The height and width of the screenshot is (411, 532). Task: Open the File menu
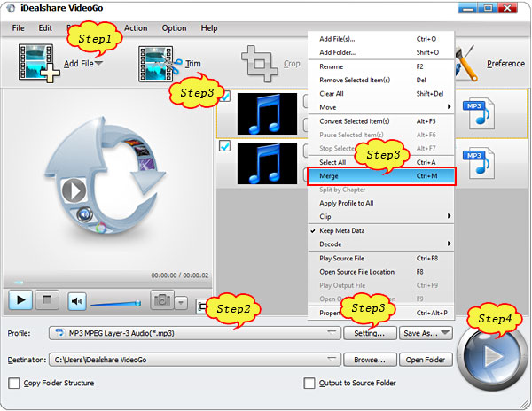(18, 28)
